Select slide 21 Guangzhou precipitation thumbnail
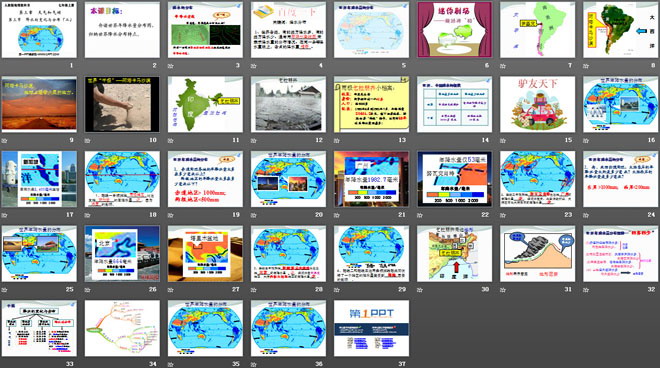The width and height of the screenshot is (660, 368). coord(371,179)
